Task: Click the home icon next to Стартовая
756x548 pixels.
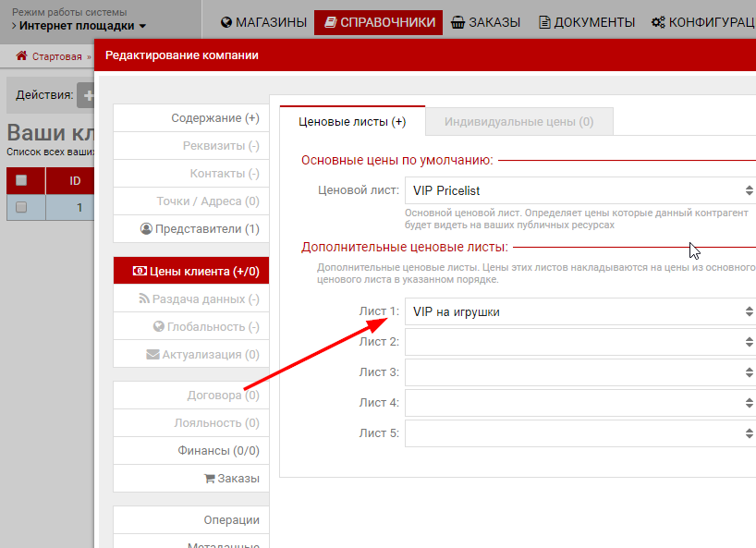Action: (x=21, y=56)
